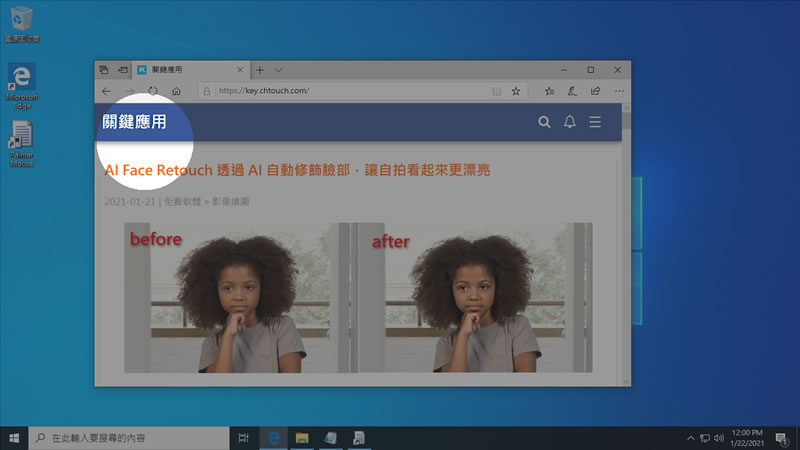The image size is (800, 450).
Task: Open the notification bell on the site header
Action: (x=569, y=122)
